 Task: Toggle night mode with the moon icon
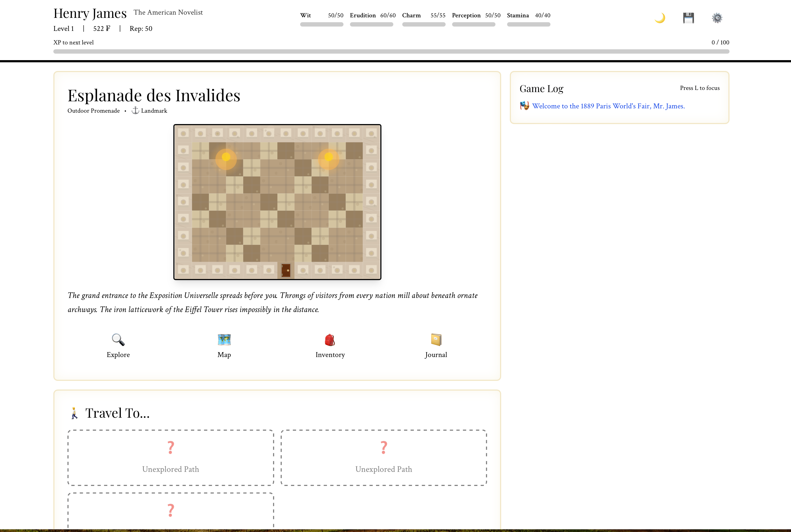click(x=660, y=18)
